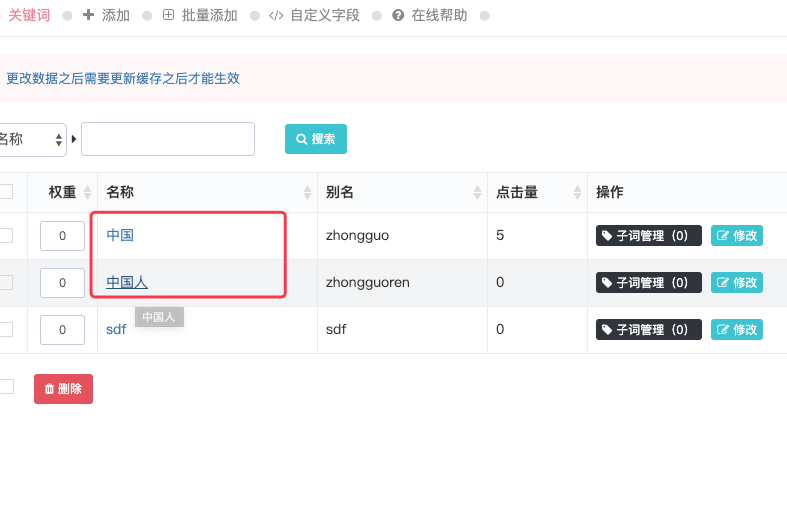Click the boxed-plus icon beside 批量添加
The image size is (787, 511).
[169, 15]
